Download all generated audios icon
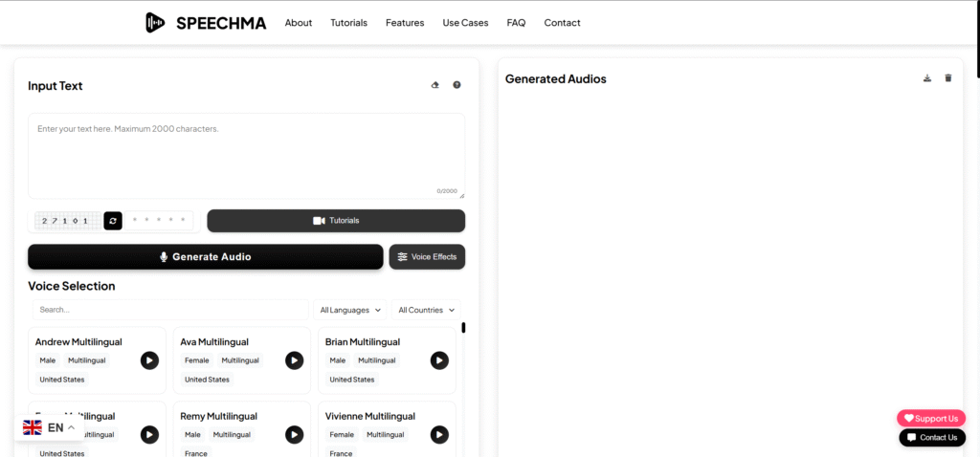The width and height of the screenshot is (980, 457). [927, 78]
